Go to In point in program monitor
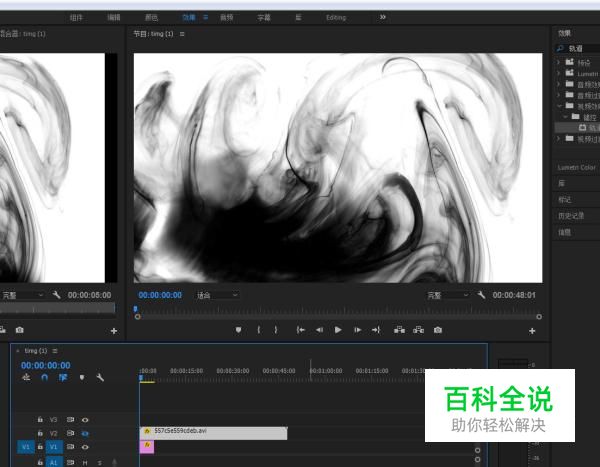600x467 pixels. click(x=300, y=330)
